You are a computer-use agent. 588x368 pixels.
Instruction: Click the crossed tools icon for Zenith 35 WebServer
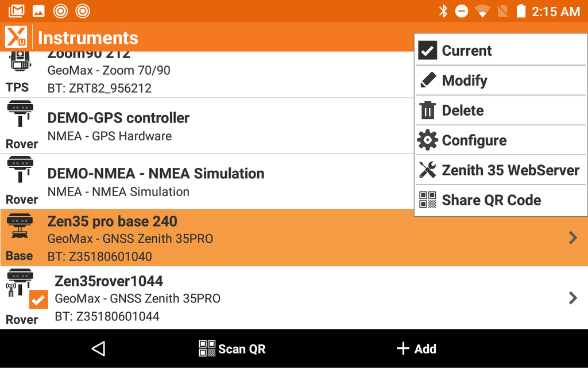click(428, 170)
